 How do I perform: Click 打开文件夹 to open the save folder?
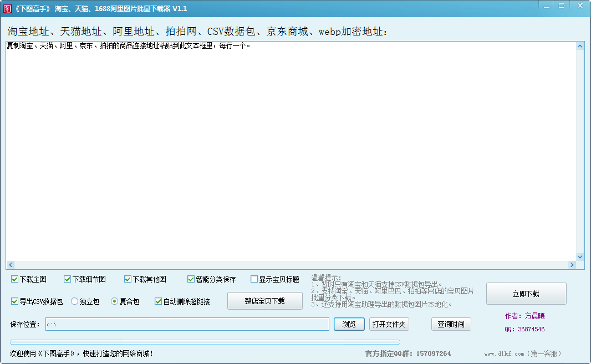pos(389,324)
